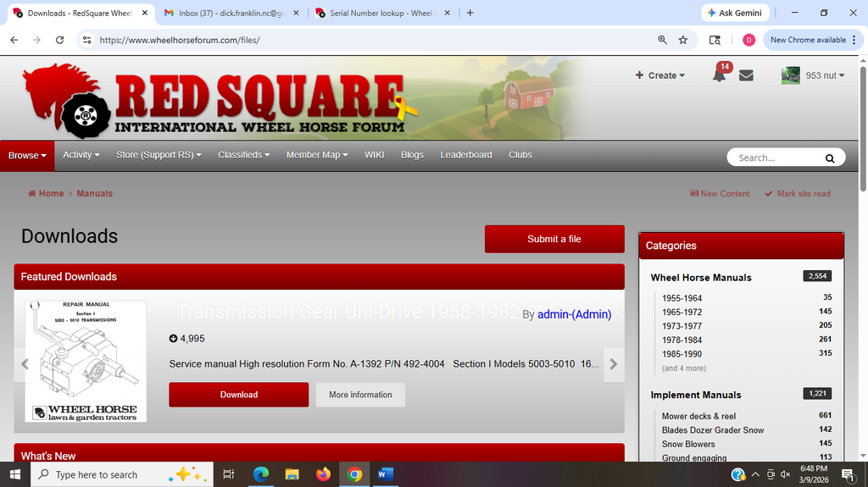Open new browser tab plus icon

tap(470, 13)
